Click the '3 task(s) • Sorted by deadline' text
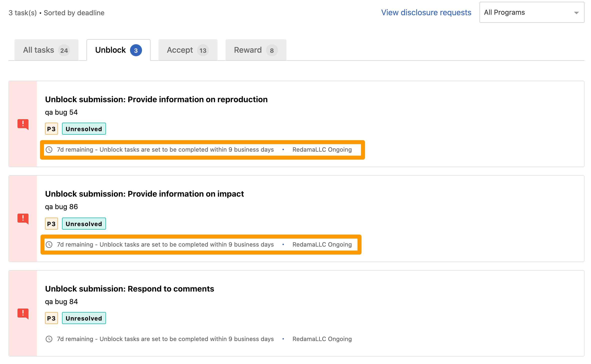 [x=56, y=13]
